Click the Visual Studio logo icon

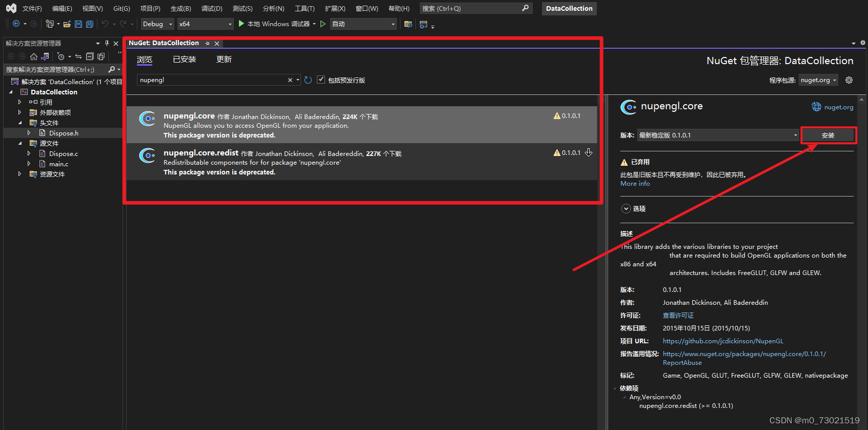(11, 8)
